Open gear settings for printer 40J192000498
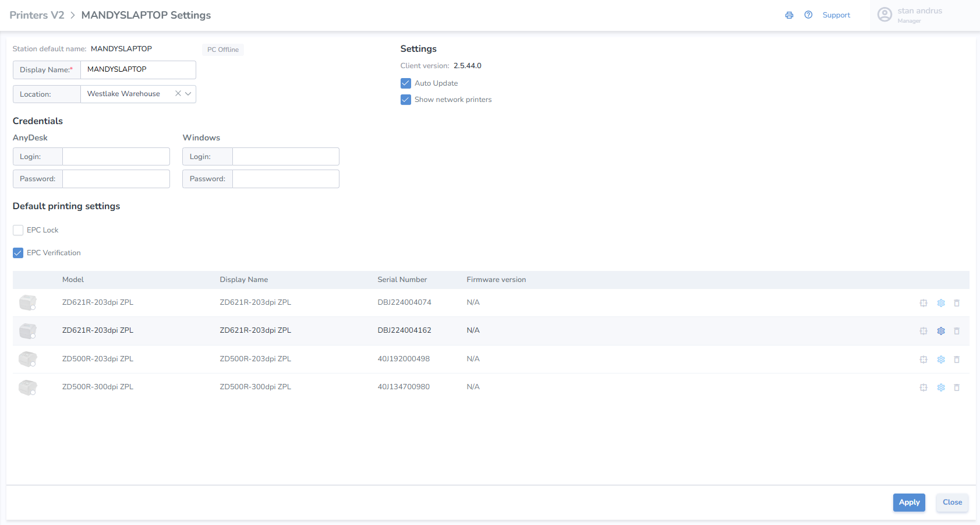Screen dimensions: 980x525 (941, 360)
